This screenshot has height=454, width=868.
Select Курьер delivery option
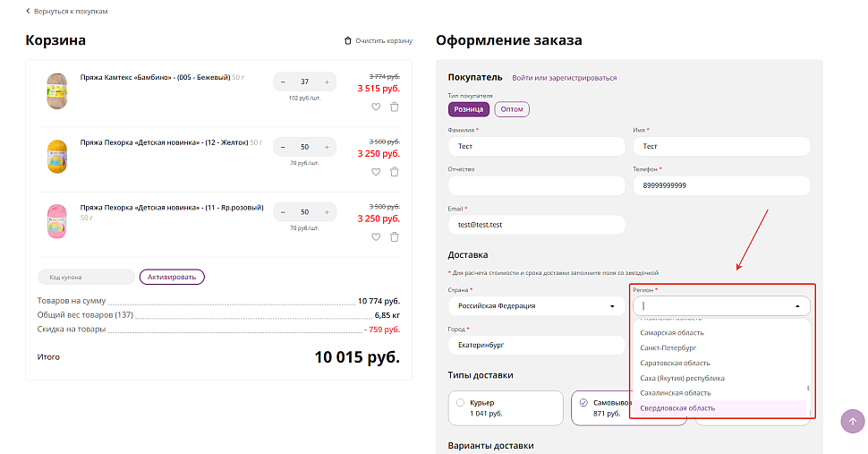point(460,403)
